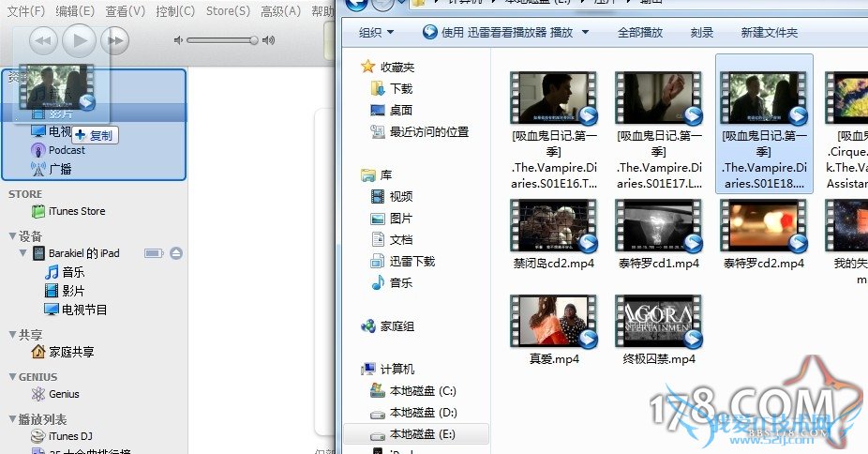Open 桌面 in favorites
This screenshot has width=868, height=454.
click(392, 110)
